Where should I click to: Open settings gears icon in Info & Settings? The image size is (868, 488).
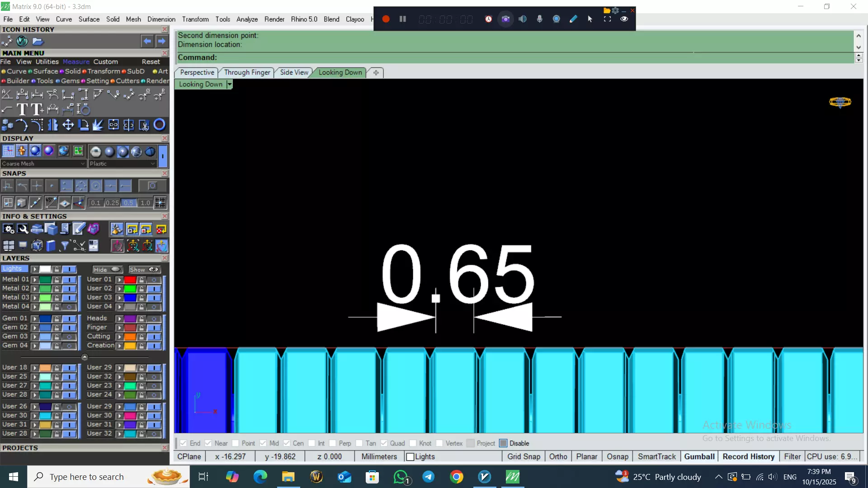tap(8, 229)
